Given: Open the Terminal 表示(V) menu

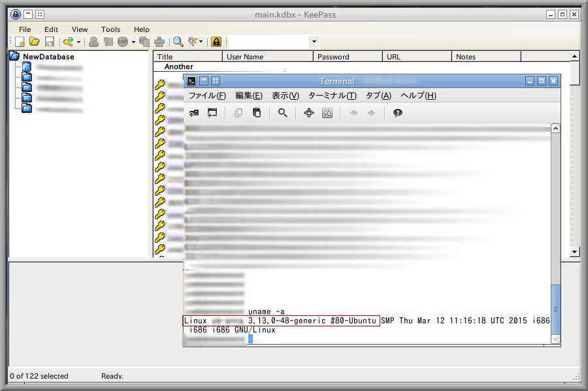Looking at the screenshot, I should [286, 96].
